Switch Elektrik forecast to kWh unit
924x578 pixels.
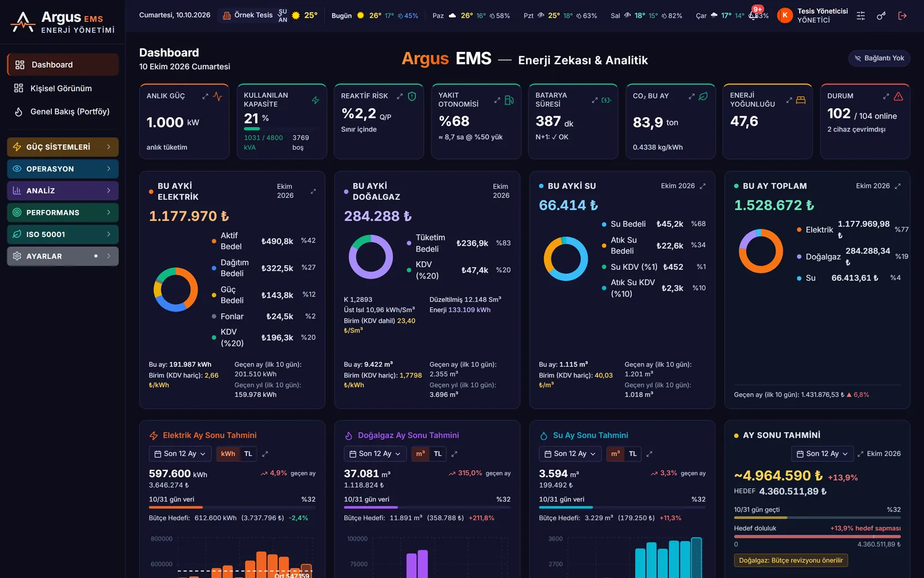pos(228,454)
